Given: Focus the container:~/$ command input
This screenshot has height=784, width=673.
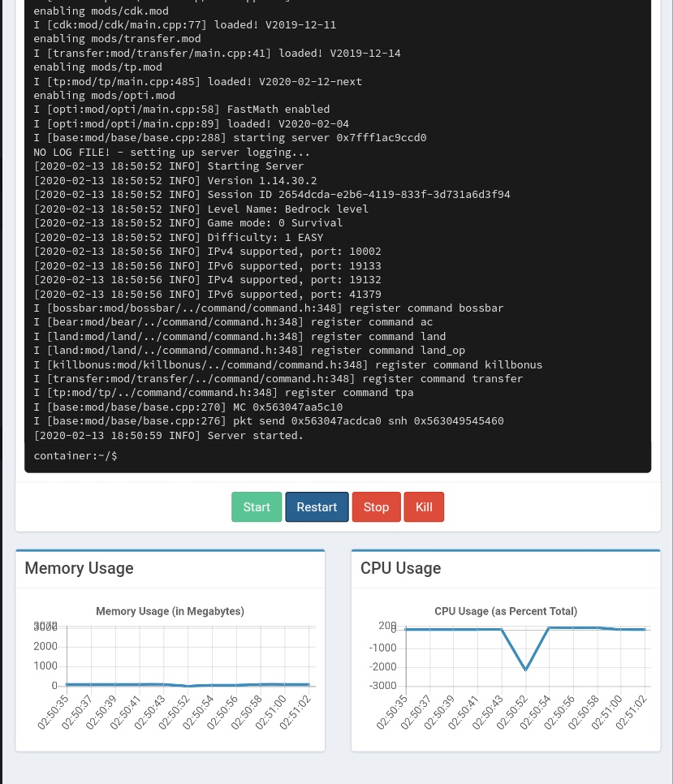Looking at the screenshot, I should pos(338,455).
